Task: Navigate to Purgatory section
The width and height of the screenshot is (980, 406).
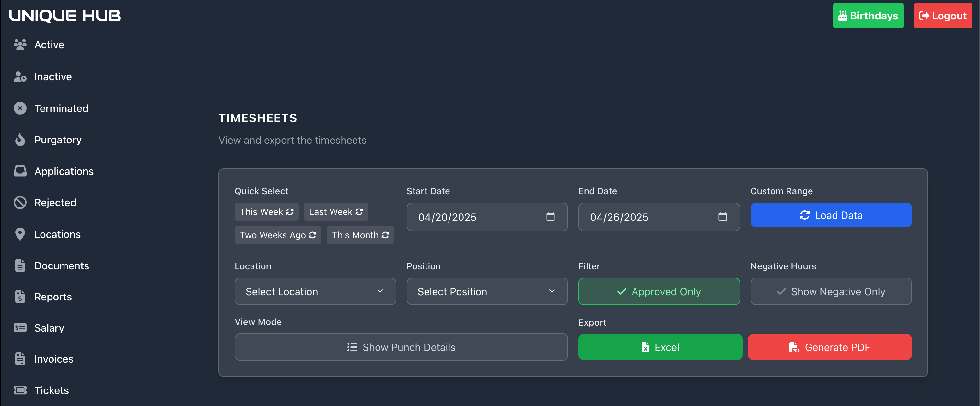Action: (58, 140)
